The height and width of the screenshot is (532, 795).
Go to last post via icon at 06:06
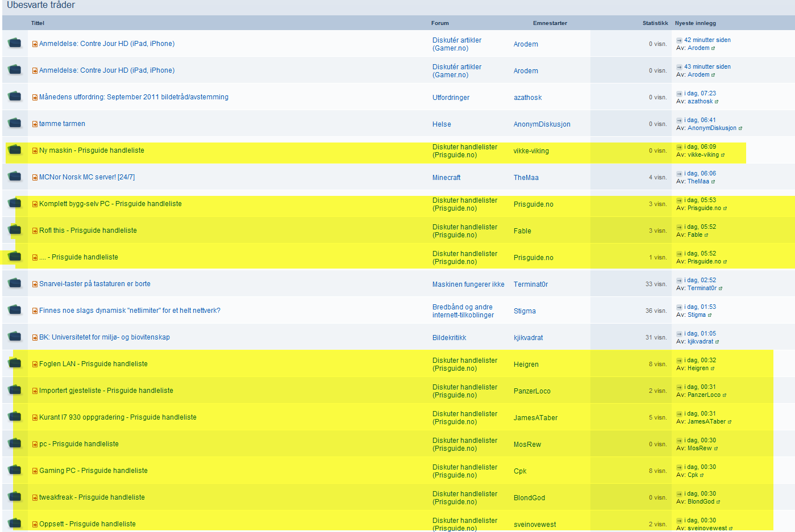pyautogui.click(x=679, y=174)
